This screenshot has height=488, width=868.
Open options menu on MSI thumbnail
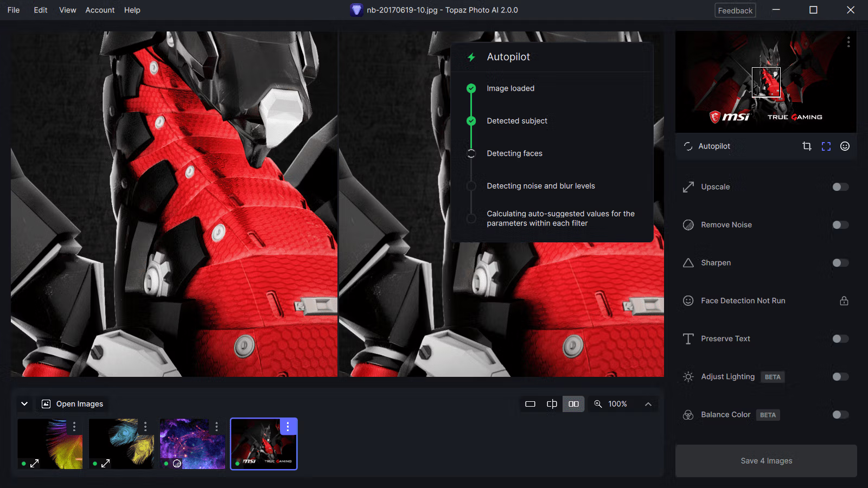(288, 427)
